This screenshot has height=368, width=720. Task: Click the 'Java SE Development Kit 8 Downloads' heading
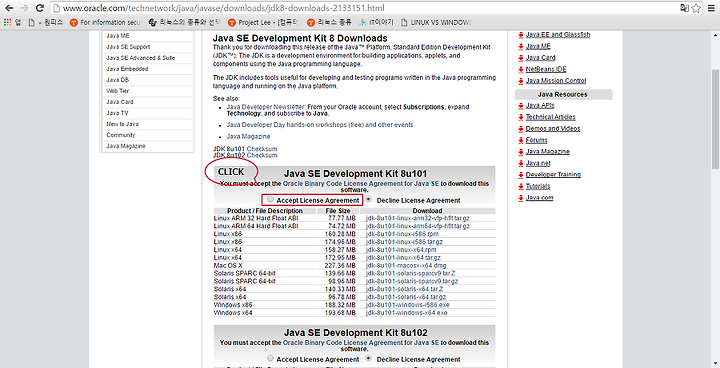[300, 38]
